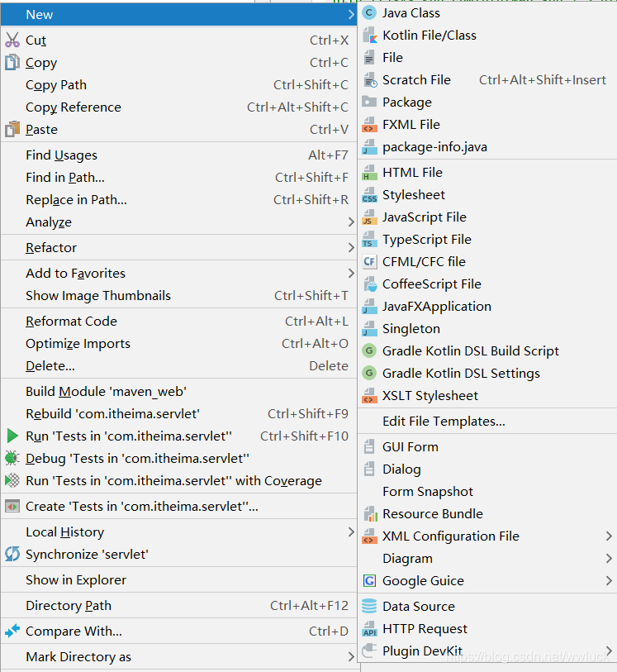Expand the Refactor submenu arrow

(351, 248)
